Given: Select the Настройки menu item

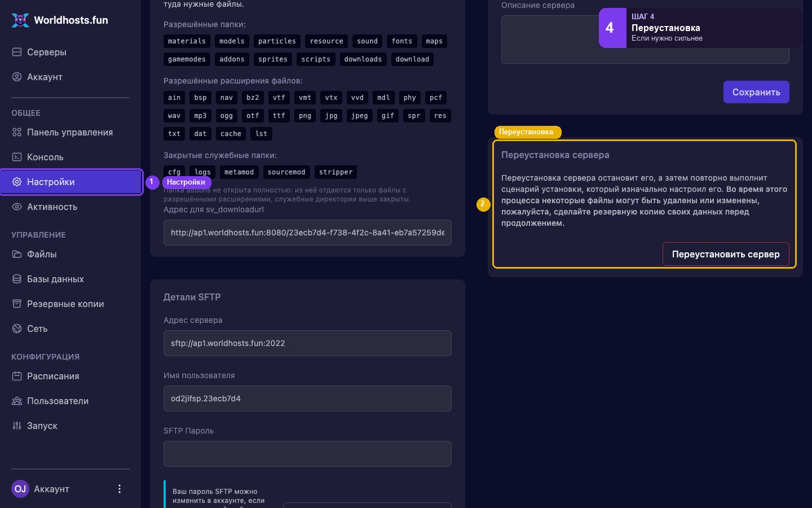Looking at the screenshot, I should (71, 182).
